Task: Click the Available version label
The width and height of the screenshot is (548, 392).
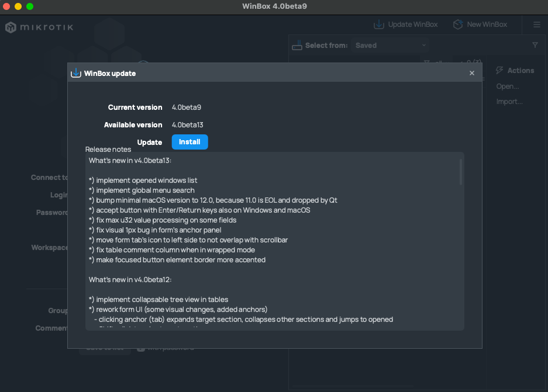Action: 133,124
